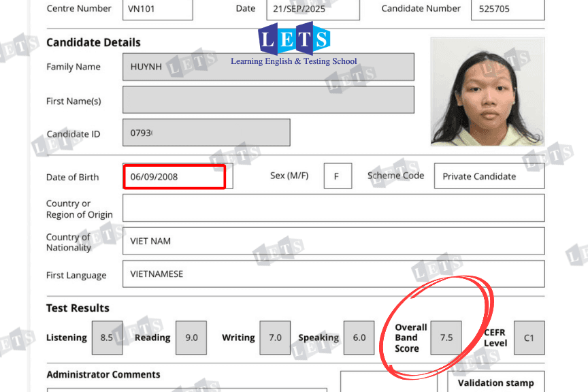The image size is (588, 392).
Task: Click the Sex field showing F
Action: 337,176
